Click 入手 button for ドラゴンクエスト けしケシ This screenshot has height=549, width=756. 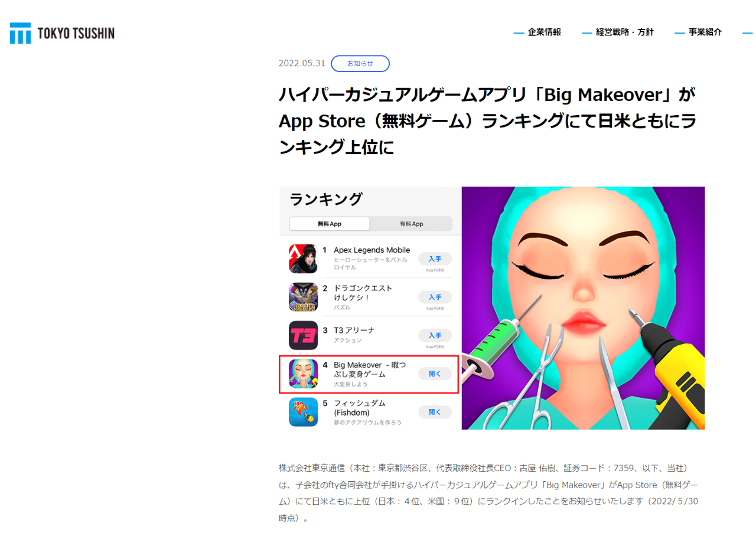click(435, 297)
